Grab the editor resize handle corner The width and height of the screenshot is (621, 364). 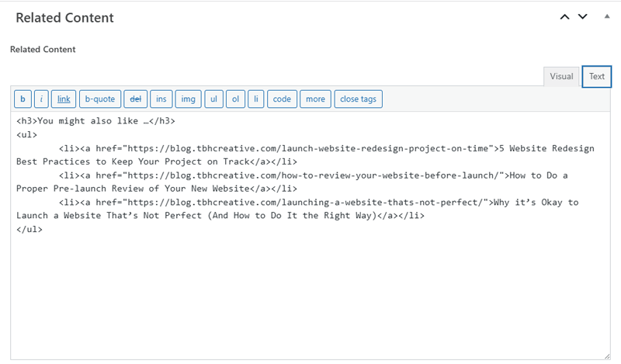click(605, 355)
